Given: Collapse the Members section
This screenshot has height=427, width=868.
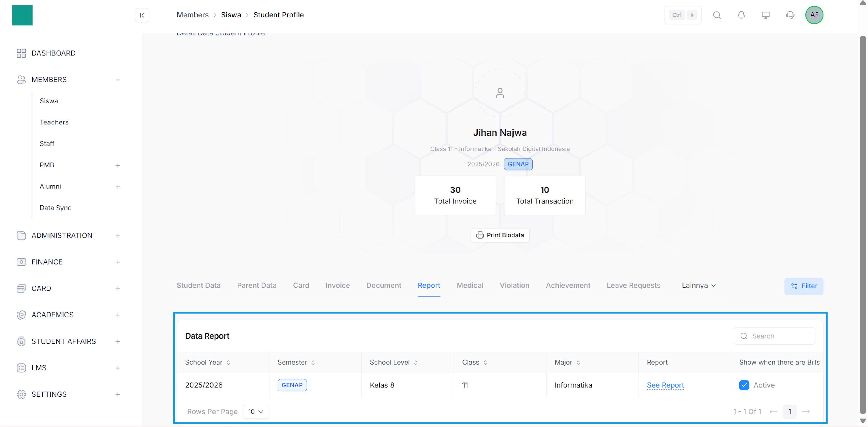Looking at the screenshot, I should [x=118, y=80].
